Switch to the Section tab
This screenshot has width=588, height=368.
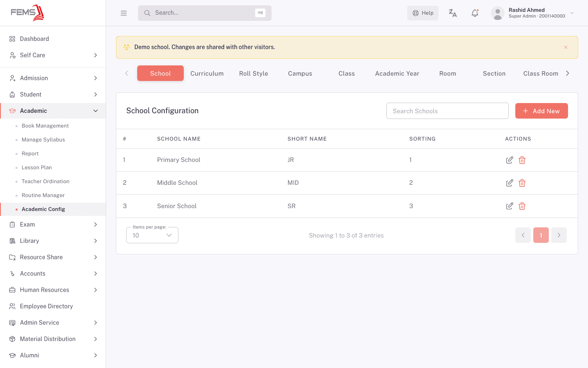[494, 74]
